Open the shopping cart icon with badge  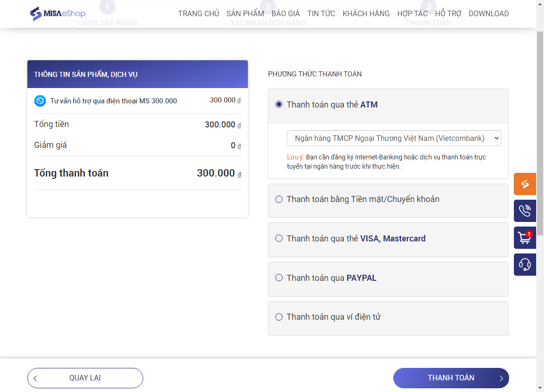[525, 238]
